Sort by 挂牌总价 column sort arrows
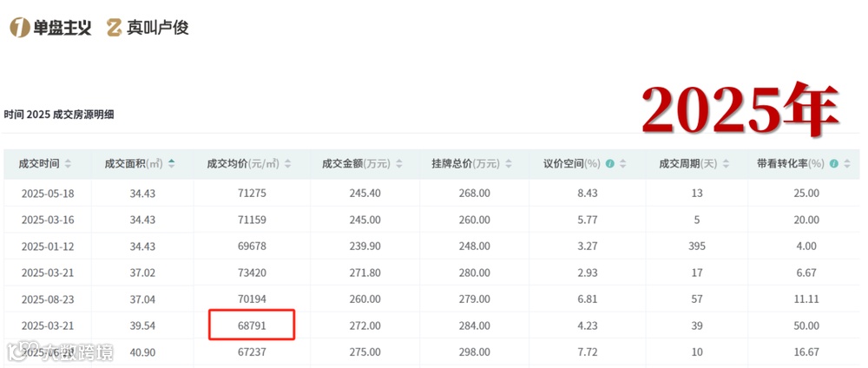 [509, 164]
